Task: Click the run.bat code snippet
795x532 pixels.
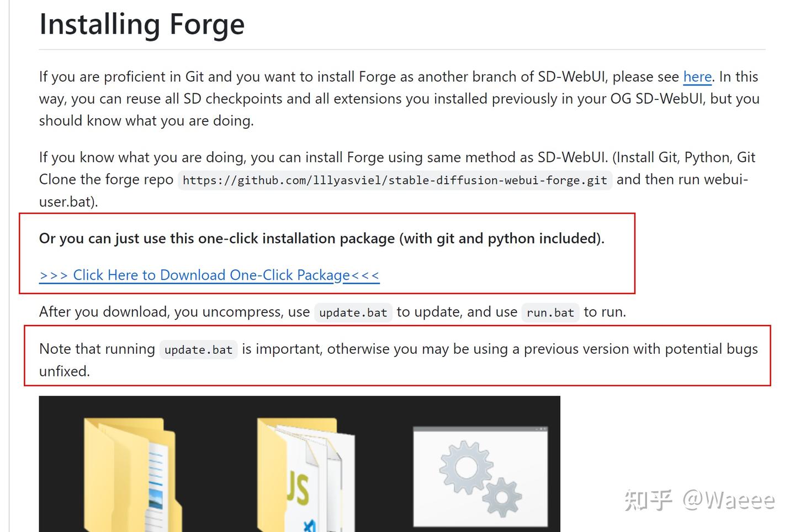Action: pyautogui.click(x=550, y=312)
